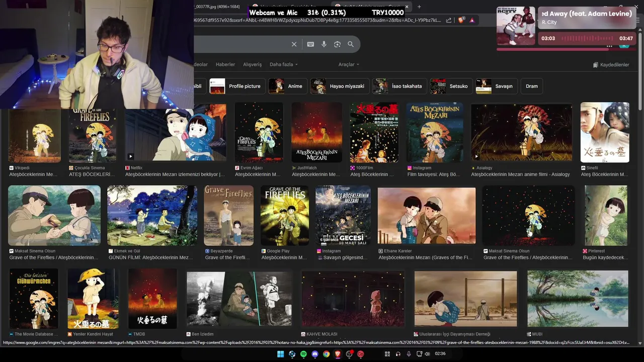The width and height of the screenshot is (644, 362).
Task: Open the Beyazperde poster result
Action: point(228,215)
